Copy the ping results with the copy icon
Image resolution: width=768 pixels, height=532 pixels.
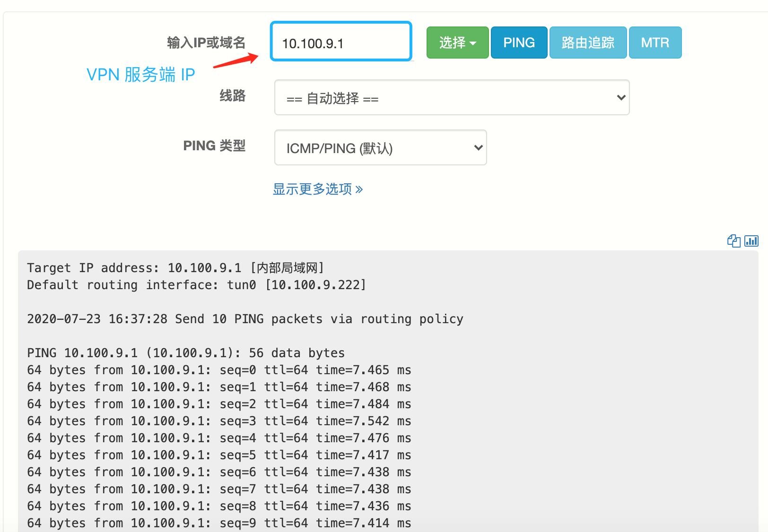pyautogui.click(x=733, y=241)
